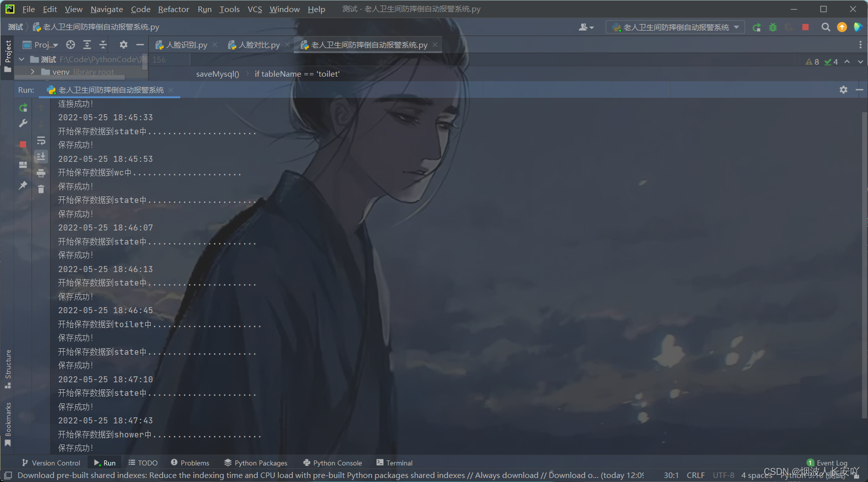The image size is (868, 482).
Task: Open editor tabs more options menu
Action: [x=860, y=45]
